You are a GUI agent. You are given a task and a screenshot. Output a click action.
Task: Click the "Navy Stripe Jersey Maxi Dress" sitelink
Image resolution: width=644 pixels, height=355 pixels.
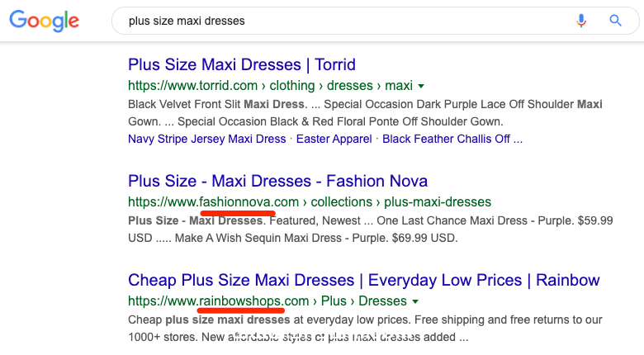tap(207, 139)
